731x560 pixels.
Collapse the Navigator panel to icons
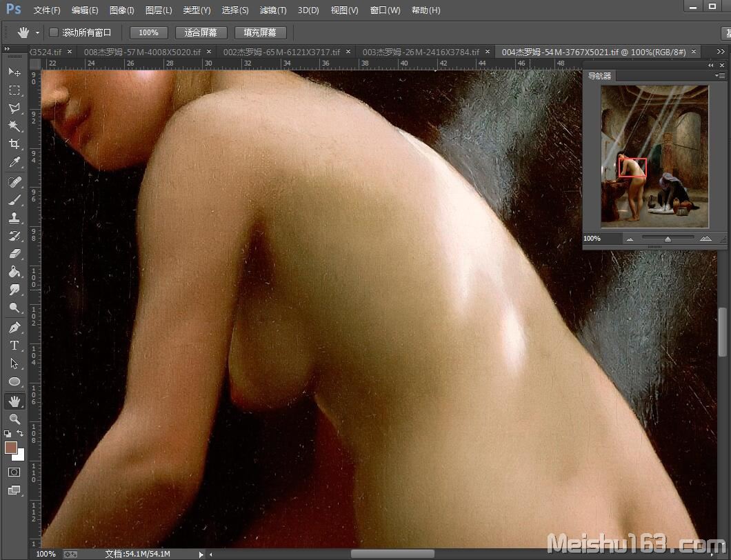[x=710, y=66]
